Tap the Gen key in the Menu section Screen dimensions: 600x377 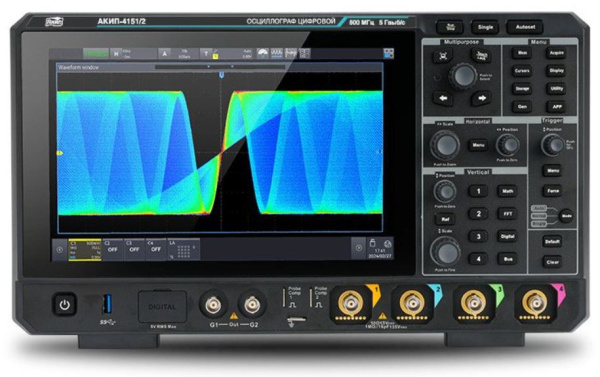(x=522, y=107)
